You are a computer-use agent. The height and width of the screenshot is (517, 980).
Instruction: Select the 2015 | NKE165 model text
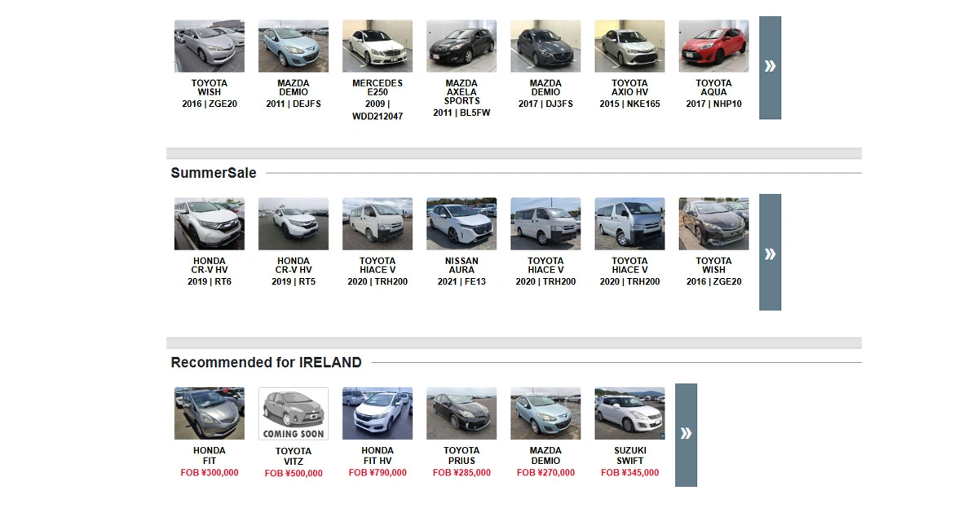coord(629,104)
